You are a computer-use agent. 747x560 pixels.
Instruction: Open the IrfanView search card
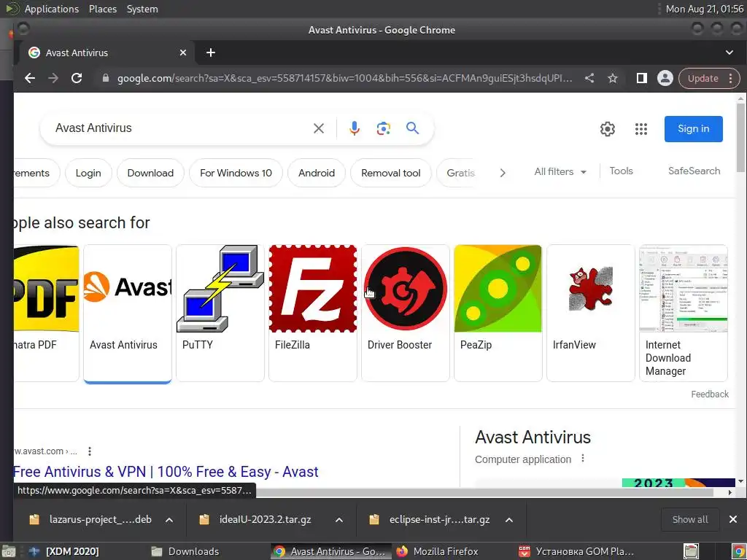(x=591, y=313)
